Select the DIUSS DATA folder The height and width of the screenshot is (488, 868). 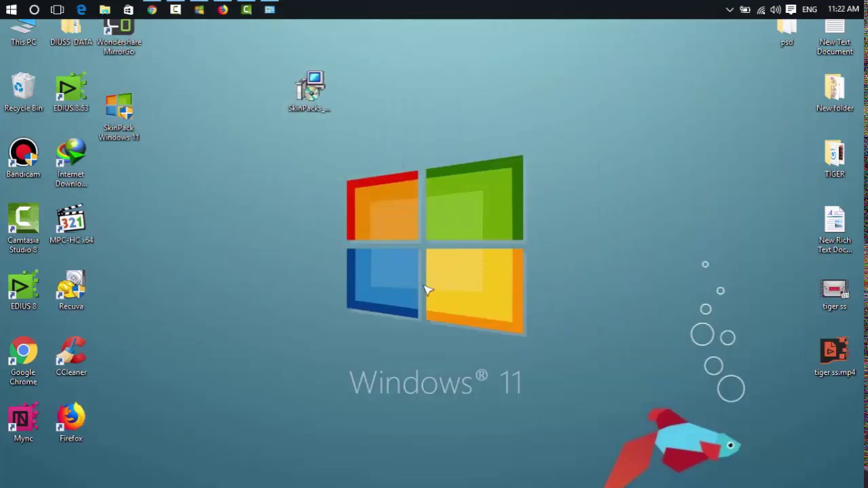[x=71, y=33]
